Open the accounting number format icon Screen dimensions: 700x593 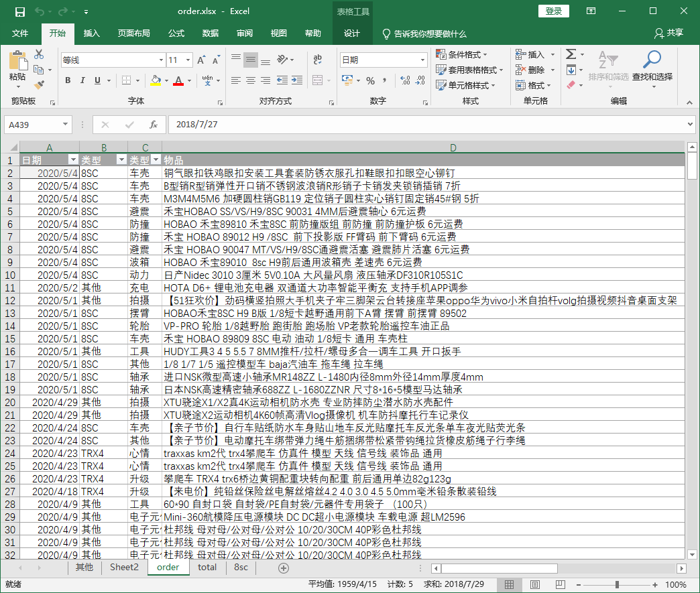coord(347,80)
